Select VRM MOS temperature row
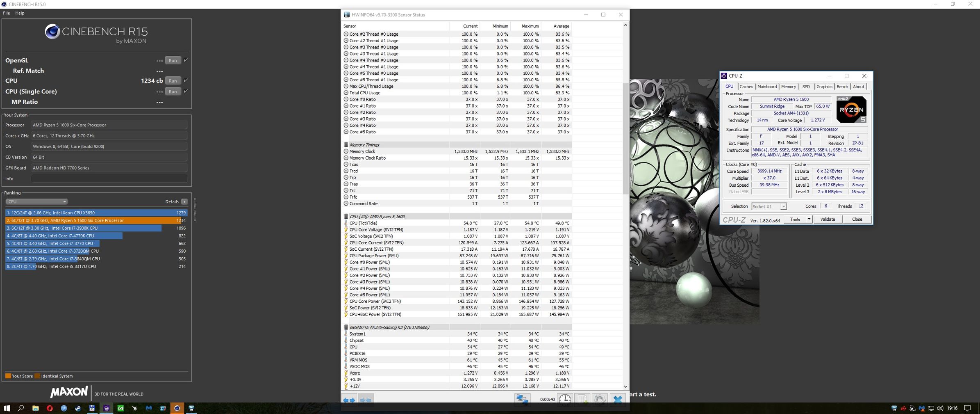The image size is (980, 414). coord(457,360)
